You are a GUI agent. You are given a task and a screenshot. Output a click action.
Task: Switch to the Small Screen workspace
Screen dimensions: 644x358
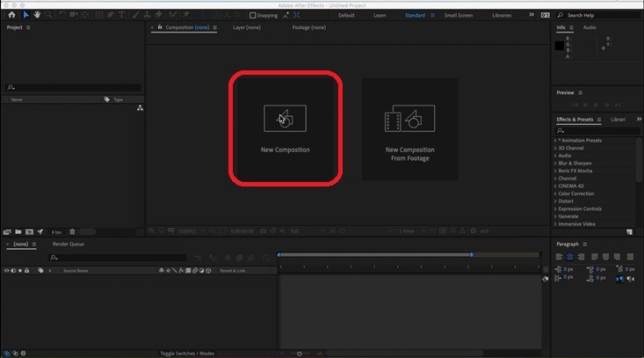(x=459, y=15)
